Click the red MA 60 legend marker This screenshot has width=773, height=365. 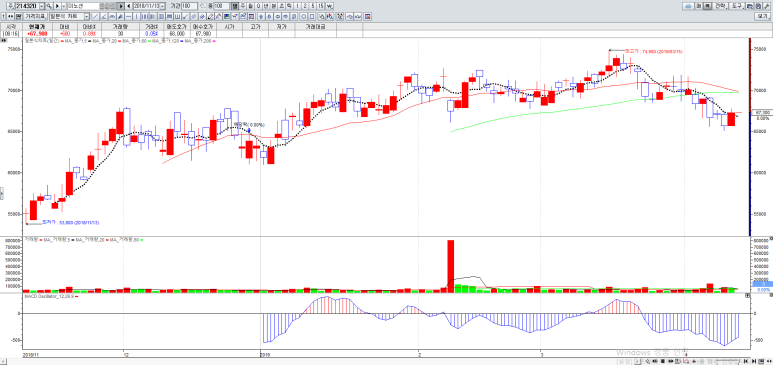point(120,41)
